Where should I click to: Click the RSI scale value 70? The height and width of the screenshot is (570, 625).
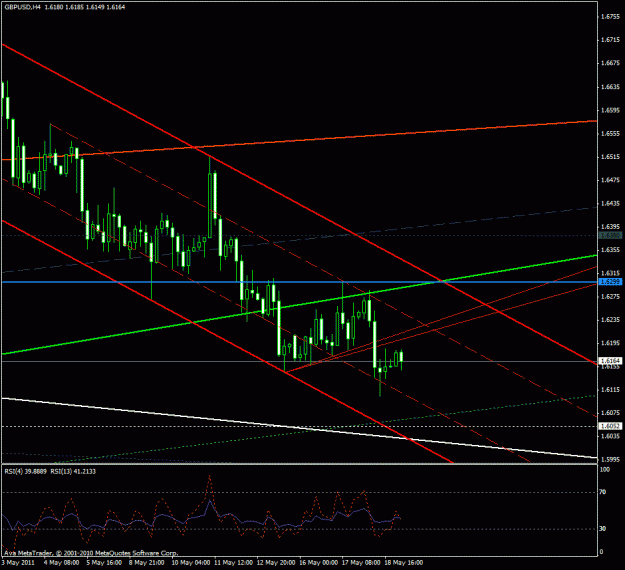coord(603,492)
